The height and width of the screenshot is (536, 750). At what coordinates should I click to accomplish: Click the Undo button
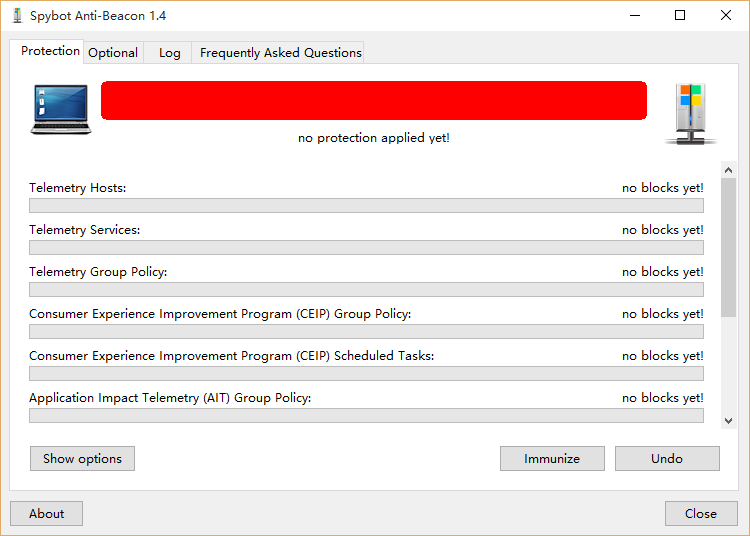click(x=667, y=458)
